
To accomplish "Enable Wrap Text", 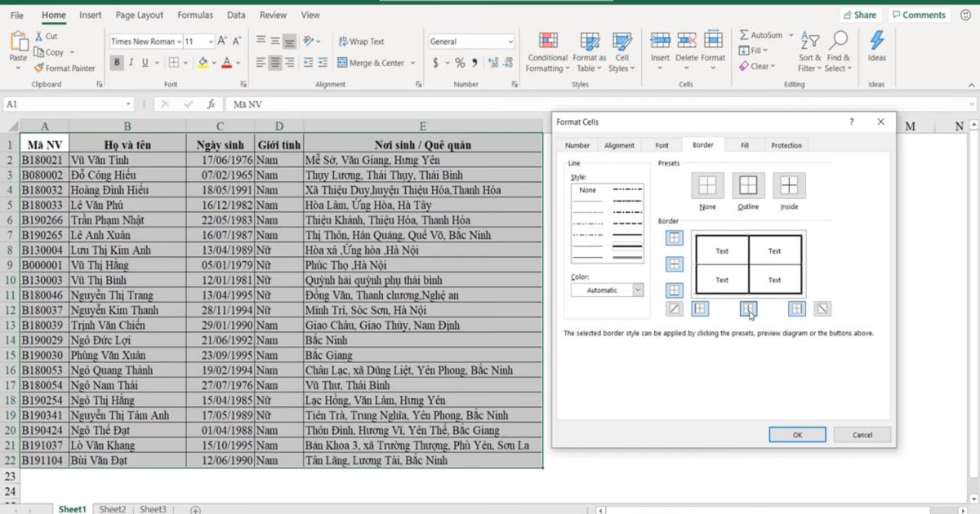I will click(363, 41).
